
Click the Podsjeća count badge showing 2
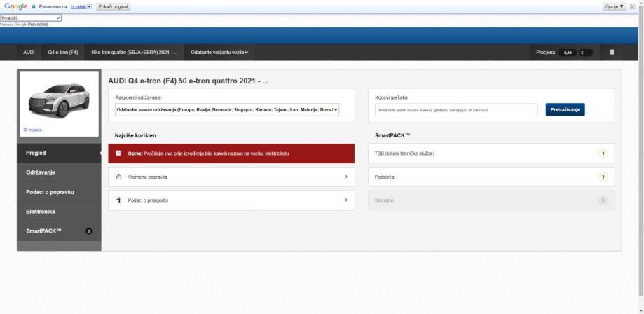[x=603, y=177]
